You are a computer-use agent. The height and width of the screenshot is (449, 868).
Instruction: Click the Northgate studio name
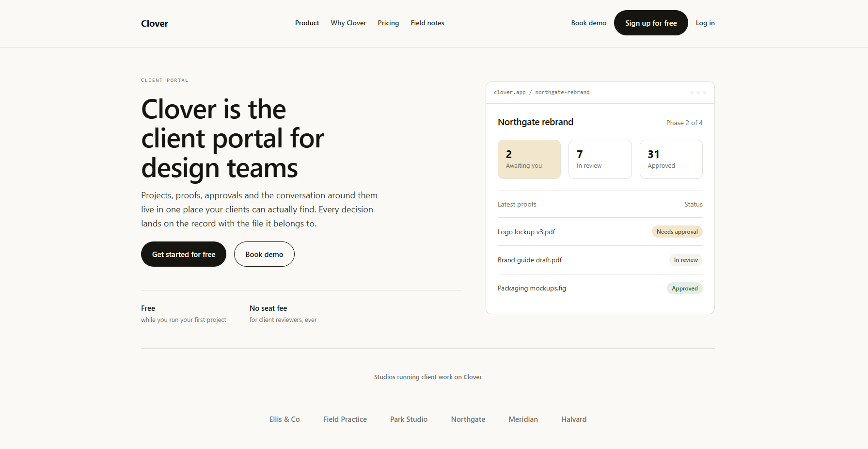point(468,419)
